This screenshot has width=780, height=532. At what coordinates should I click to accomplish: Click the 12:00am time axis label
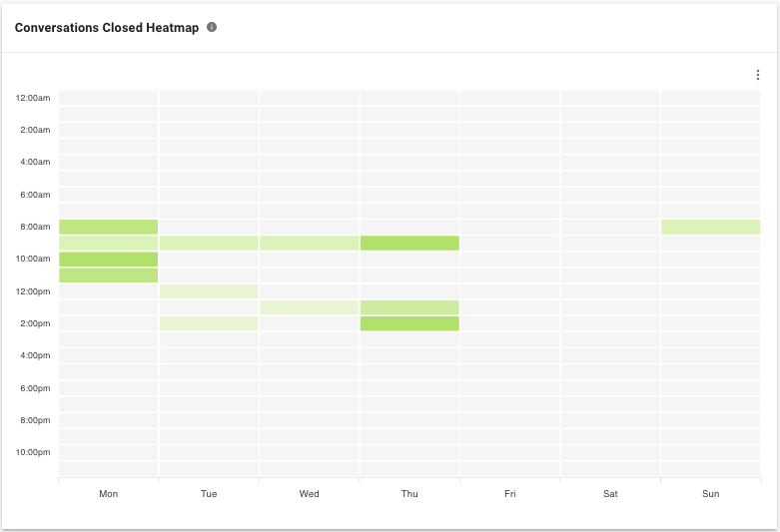coord(33,98)
